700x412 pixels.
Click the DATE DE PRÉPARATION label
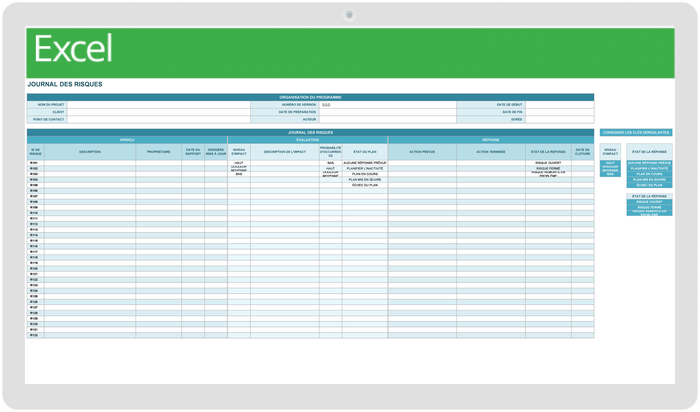tap(285, 112)
